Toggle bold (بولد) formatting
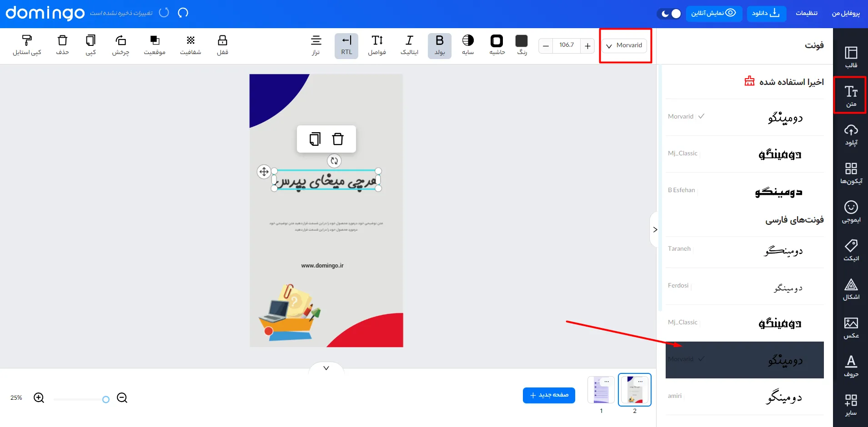 coord(440,45)
